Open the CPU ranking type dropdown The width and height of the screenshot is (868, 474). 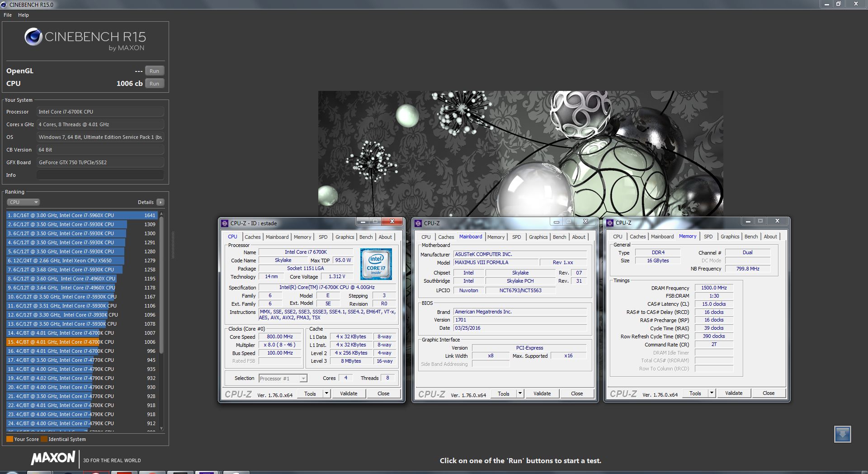coord(24,202)
